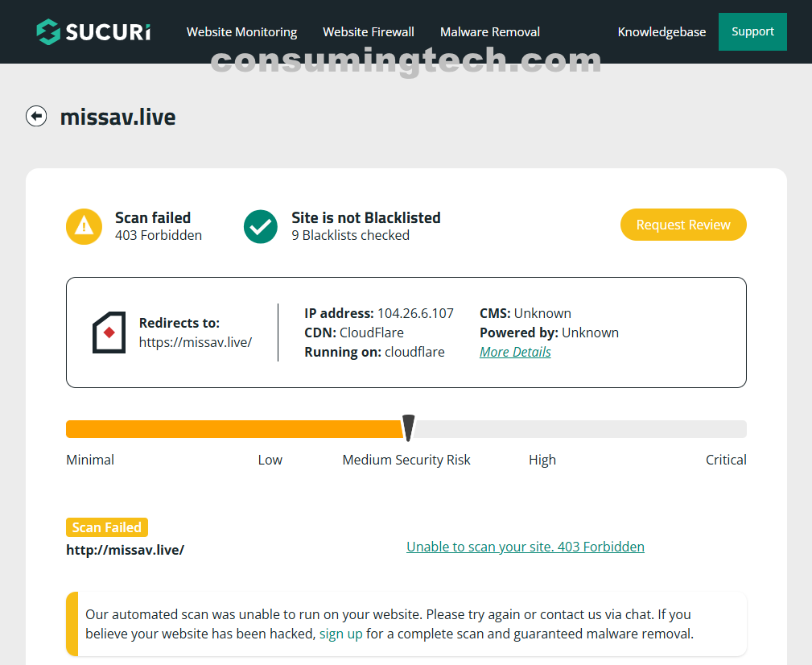Click the missav.live page heading

pyautogui.click(x=117, y=118)
